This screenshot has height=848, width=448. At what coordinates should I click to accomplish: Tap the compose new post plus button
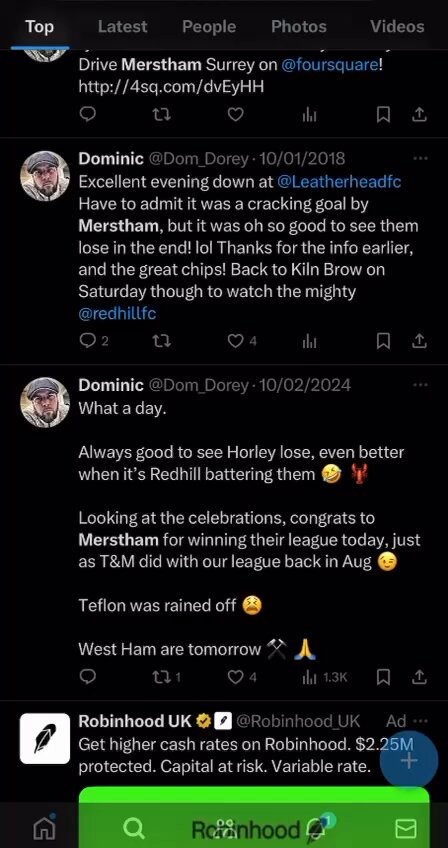[409, 761]
